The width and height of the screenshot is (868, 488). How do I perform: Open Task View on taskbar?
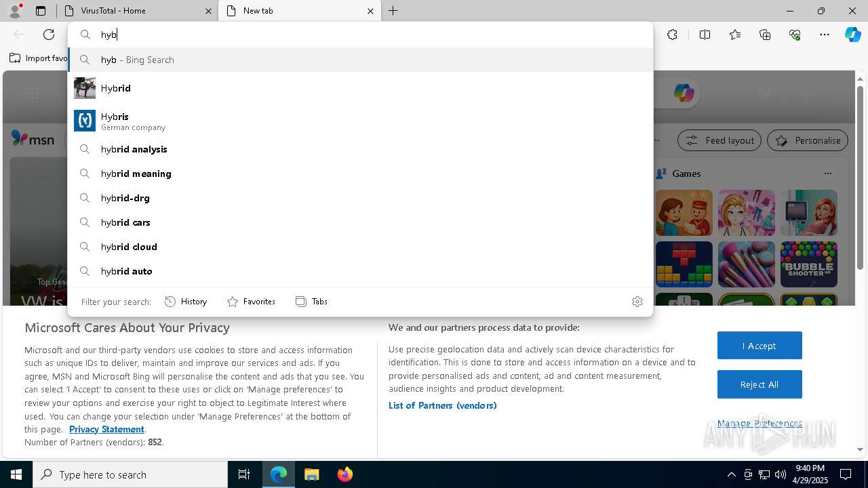coord(244,474)
